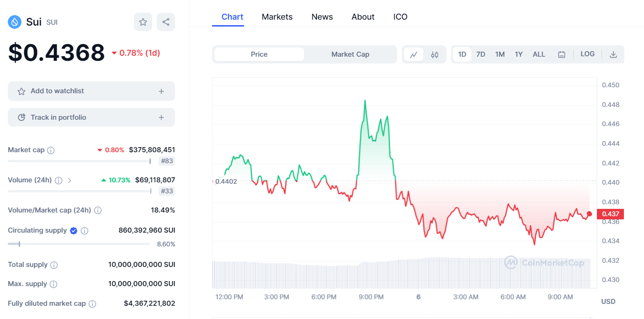Click the market cap rank #83 badge

(x=167, y=161)
